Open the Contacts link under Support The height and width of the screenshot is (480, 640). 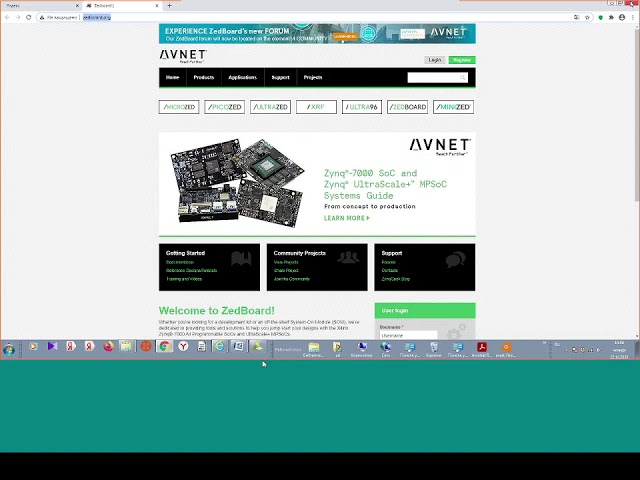390,270
